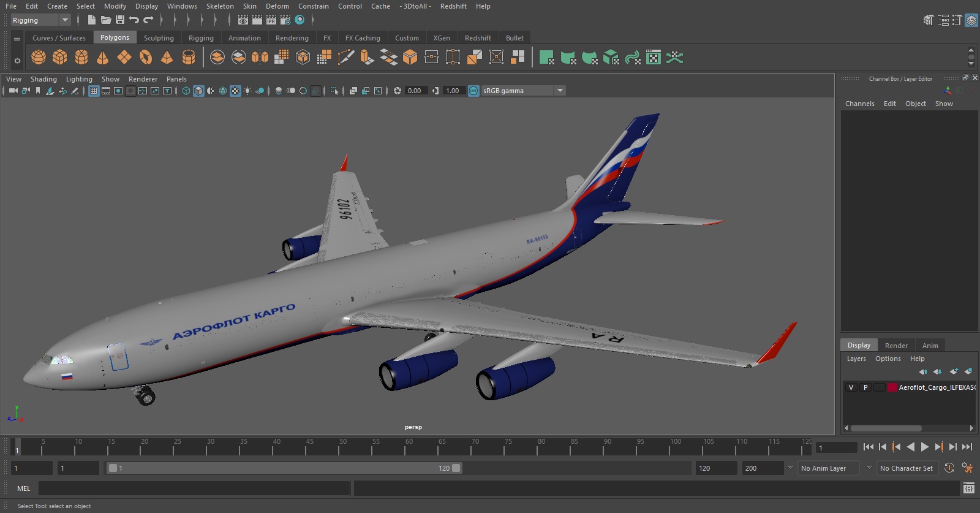
Task: Toggle layer playback P box
Action: pyautogui.click(x=865, y=387)
